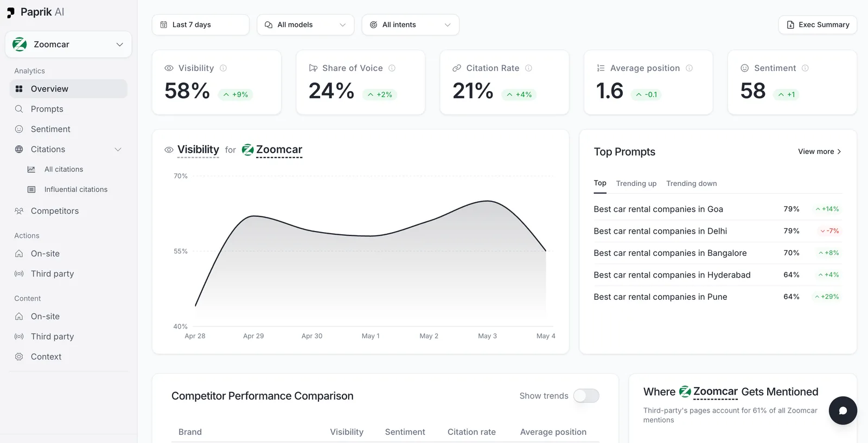Screen dimensions: 868x443
Task: Click the Exec Summary document icon
Action: [x=790, y=25]
